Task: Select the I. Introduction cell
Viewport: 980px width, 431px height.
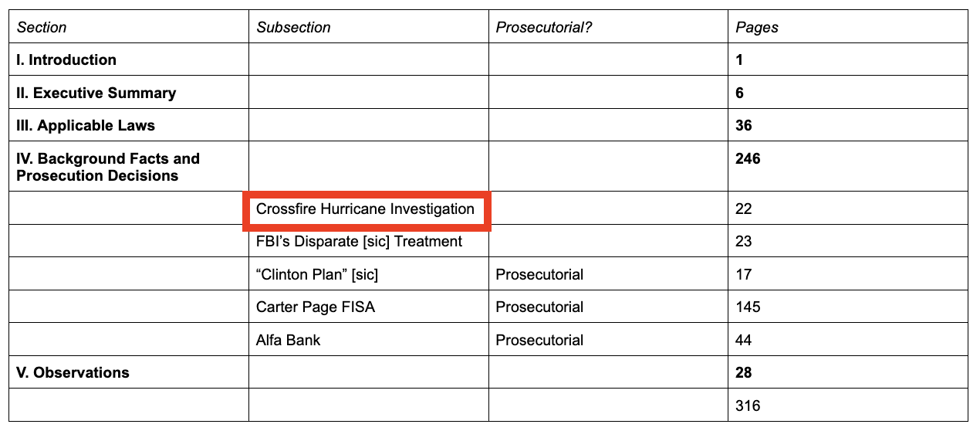Action: [x=129, y=59]
